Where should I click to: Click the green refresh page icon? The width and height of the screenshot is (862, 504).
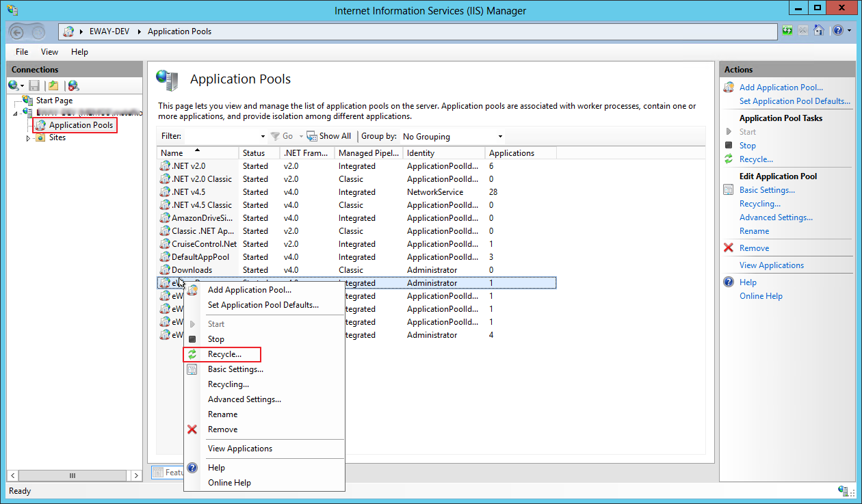pos(787,31)
